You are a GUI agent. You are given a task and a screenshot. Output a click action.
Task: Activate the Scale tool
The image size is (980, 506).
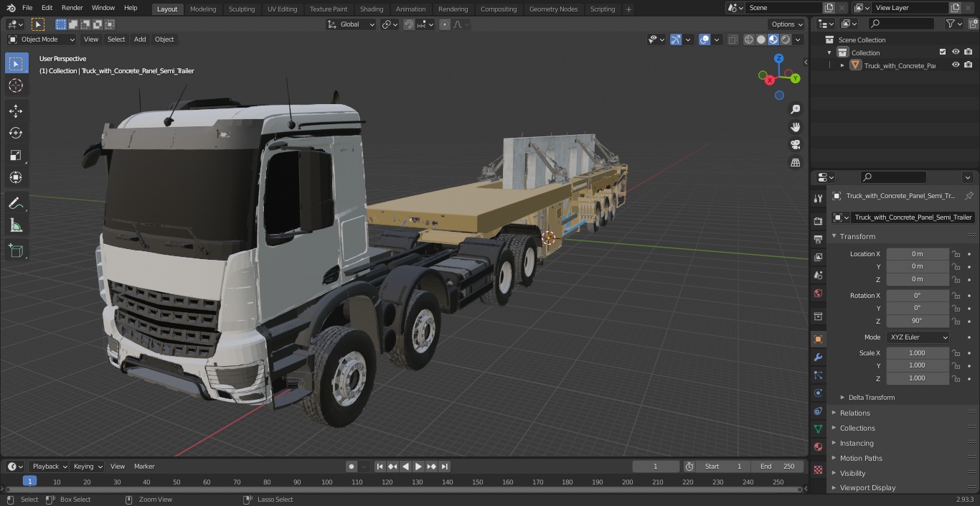(16, 155)
